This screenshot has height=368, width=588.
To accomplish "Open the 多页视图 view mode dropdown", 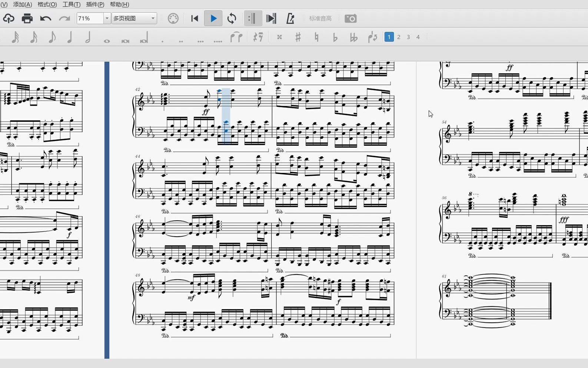I will 134,18.
